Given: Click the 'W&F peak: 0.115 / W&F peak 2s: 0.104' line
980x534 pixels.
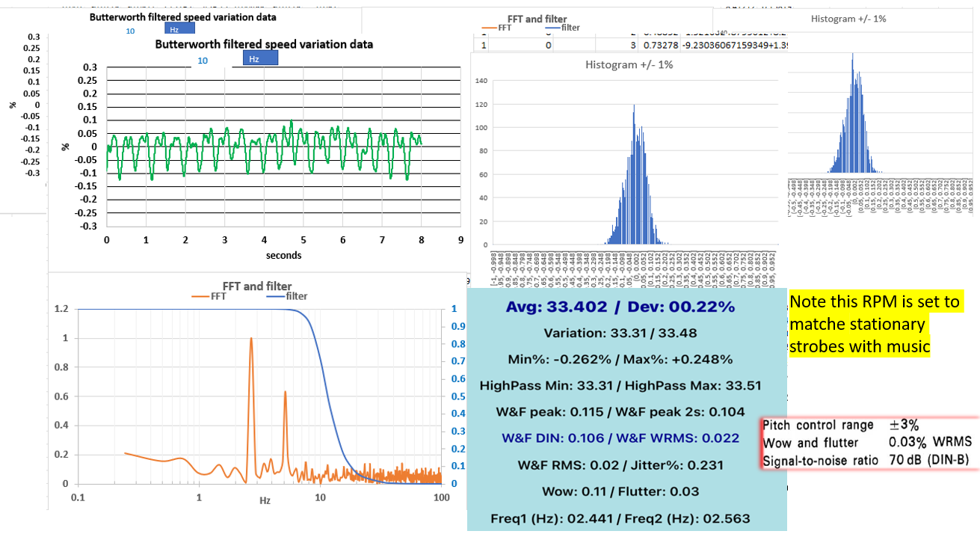Looking at the screenshot, I should [x=620, y=411].
